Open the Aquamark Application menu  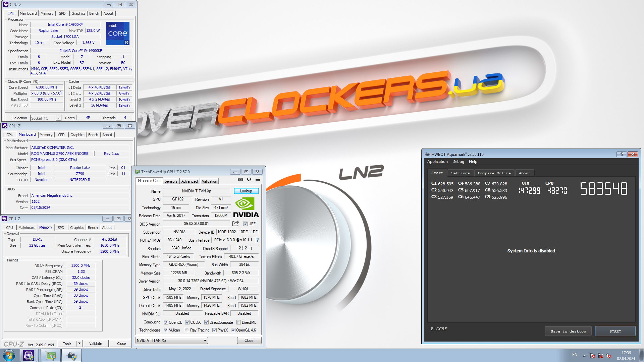(437, 162)
